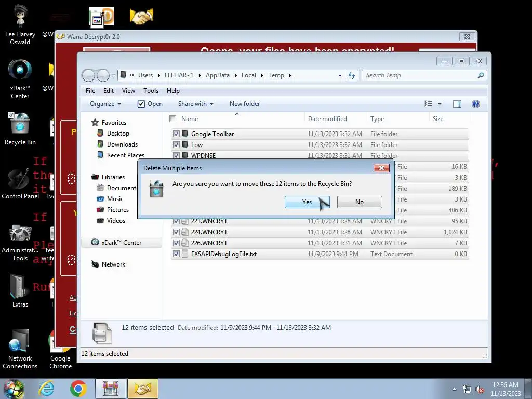Expand the Share with dropdown
532x399 pixels.
196,104
